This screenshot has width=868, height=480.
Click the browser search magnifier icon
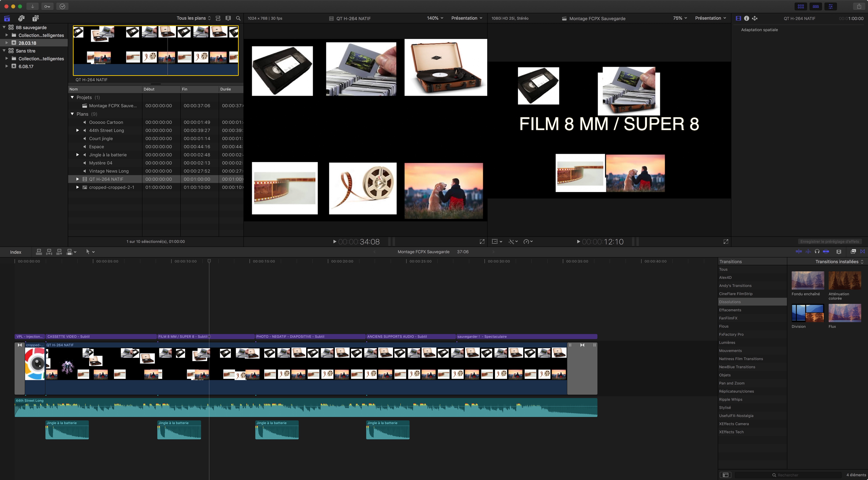238,18
